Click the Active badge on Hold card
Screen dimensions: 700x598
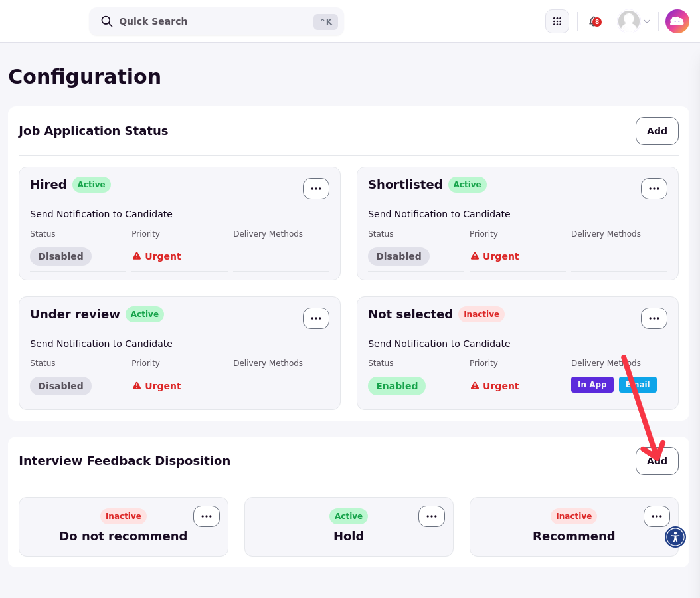pyautogui.click(x=349, y=516)
